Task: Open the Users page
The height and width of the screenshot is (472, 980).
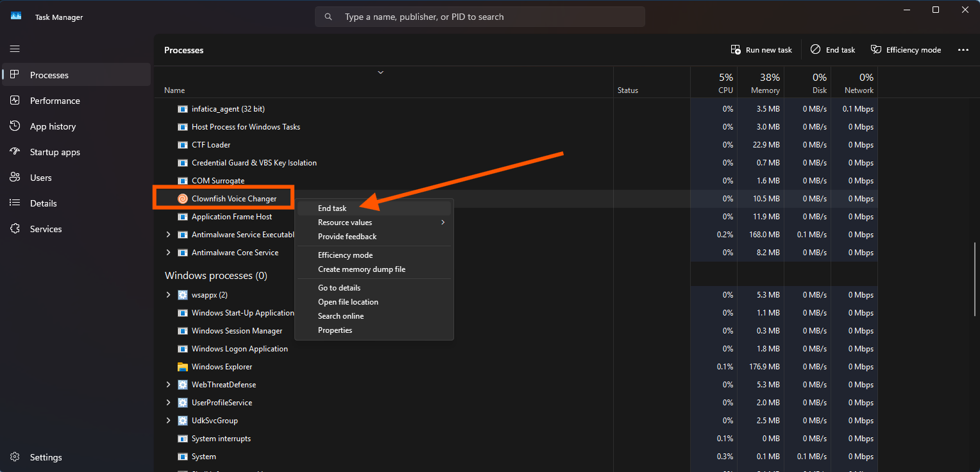Action: (x=40, y=178)
